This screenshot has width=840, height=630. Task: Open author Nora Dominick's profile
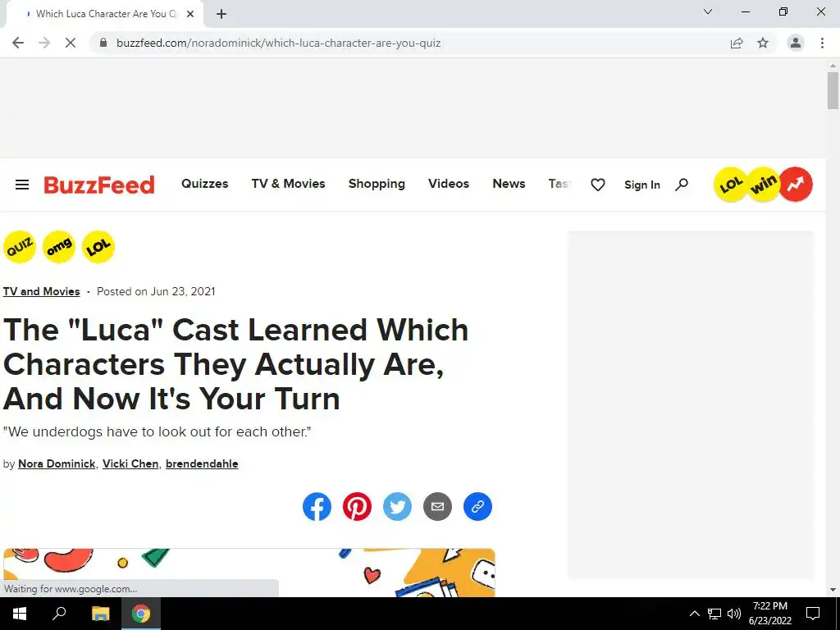coord(57,464)
